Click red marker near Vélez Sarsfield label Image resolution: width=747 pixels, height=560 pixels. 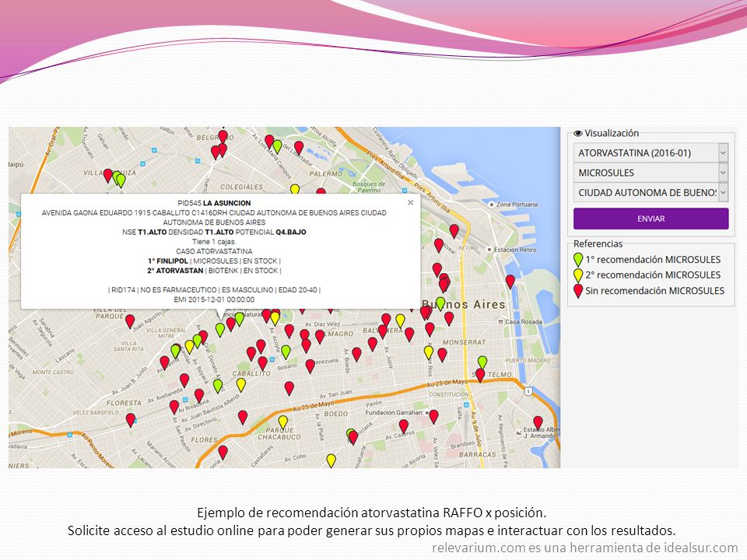(131, 420)
